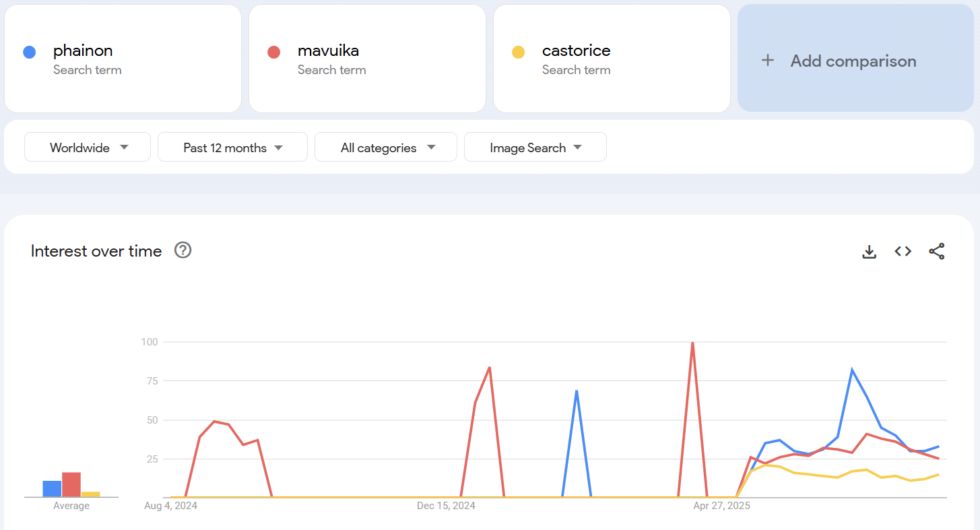This screenshot has height=530, width=980.
Task: Click the 75 y-axis label
Action: click(152, 381)
